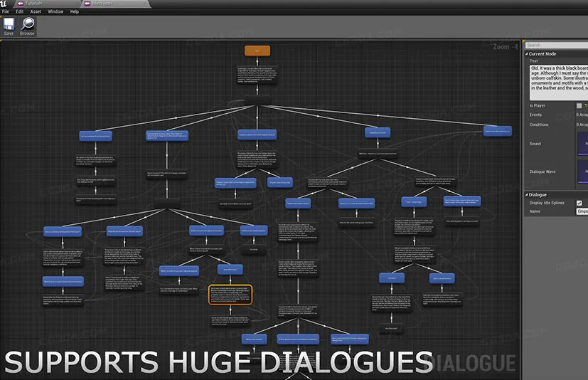Toggle the Is Player checkbox

(x=579, y=106)
